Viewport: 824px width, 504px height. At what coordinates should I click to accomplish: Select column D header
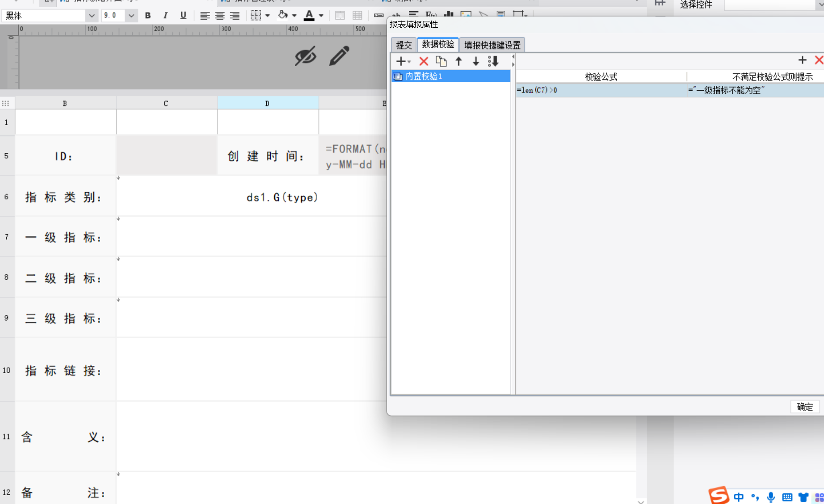(x=267, y=103)
